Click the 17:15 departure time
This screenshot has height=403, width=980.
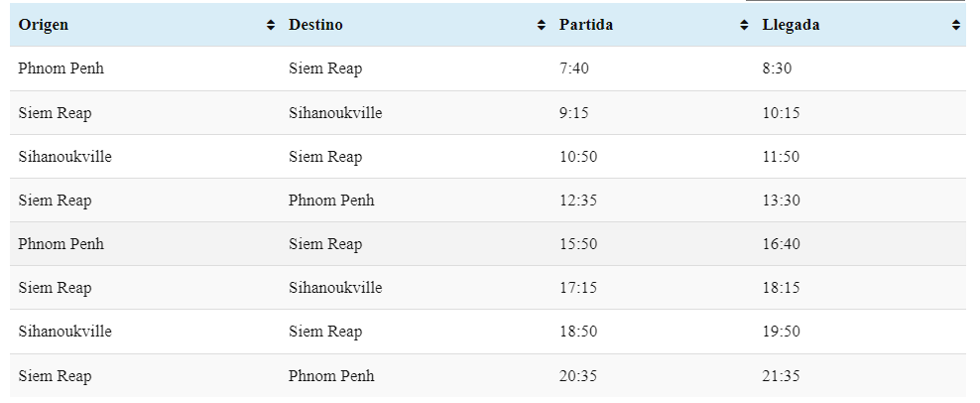tap(578, 288)
